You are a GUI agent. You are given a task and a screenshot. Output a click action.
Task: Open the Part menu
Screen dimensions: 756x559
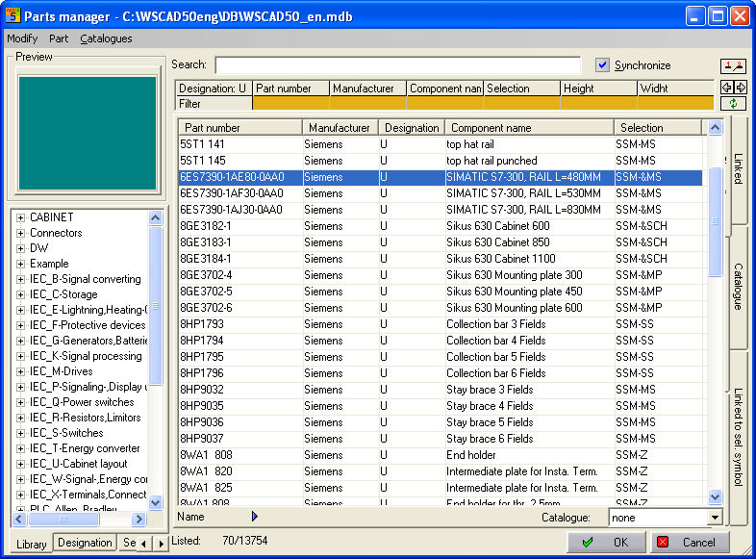click(x=59, y=38)
